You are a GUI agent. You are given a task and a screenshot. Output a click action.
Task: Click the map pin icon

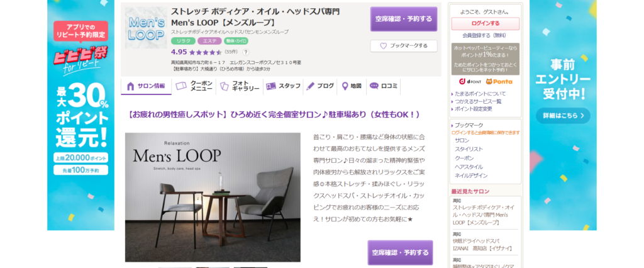[345, 86]
